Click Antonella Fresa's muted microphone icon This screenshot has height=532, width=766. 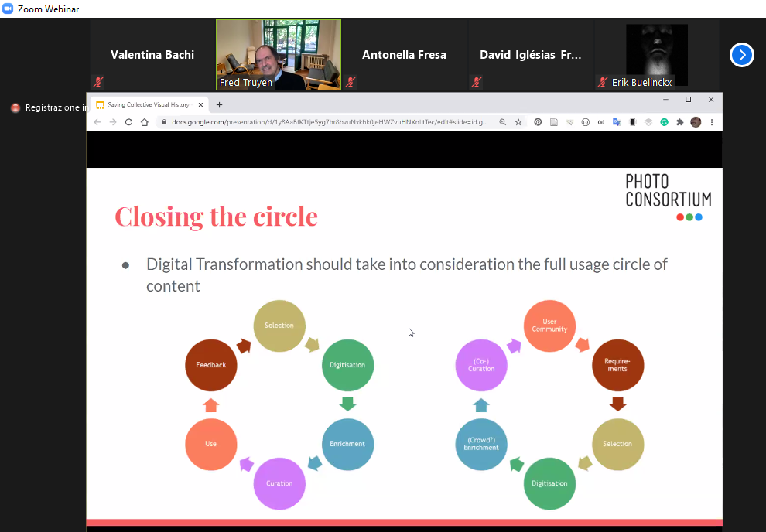[351, 81]
